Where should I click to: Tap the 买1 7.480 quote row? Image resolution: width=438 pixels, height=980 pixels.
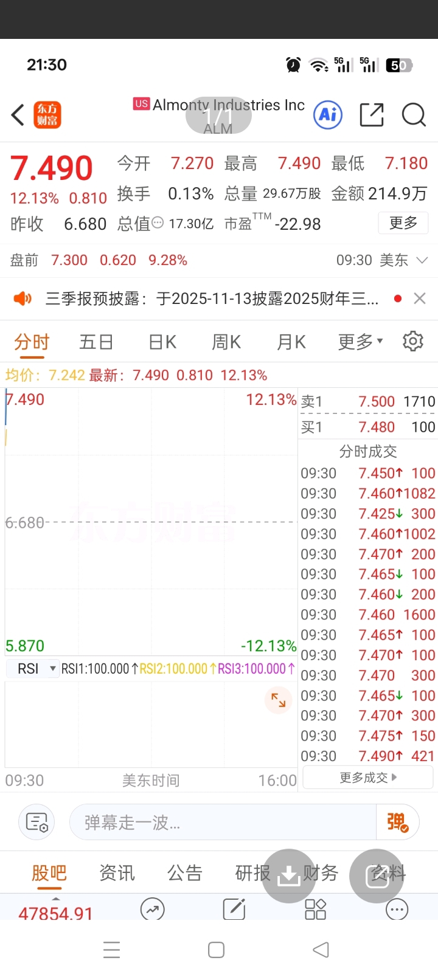368,427
